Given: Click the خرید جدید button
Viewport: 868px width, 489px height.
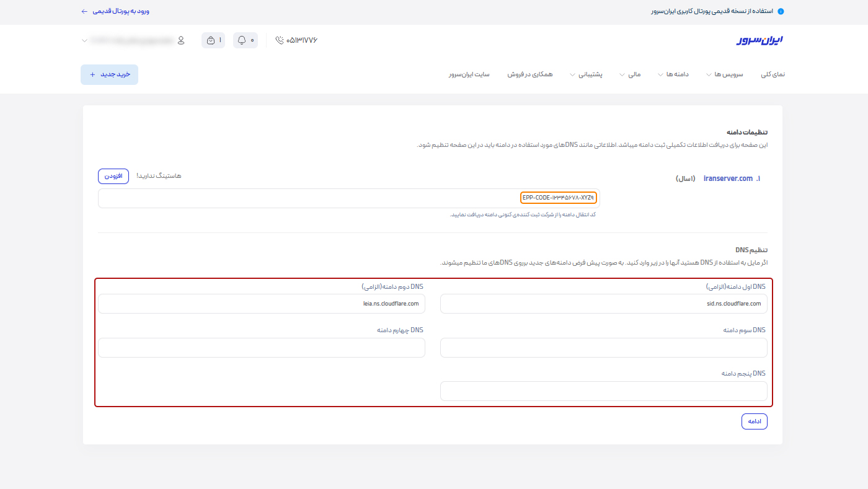Looking at the screenshot, I should coord(109,74).
